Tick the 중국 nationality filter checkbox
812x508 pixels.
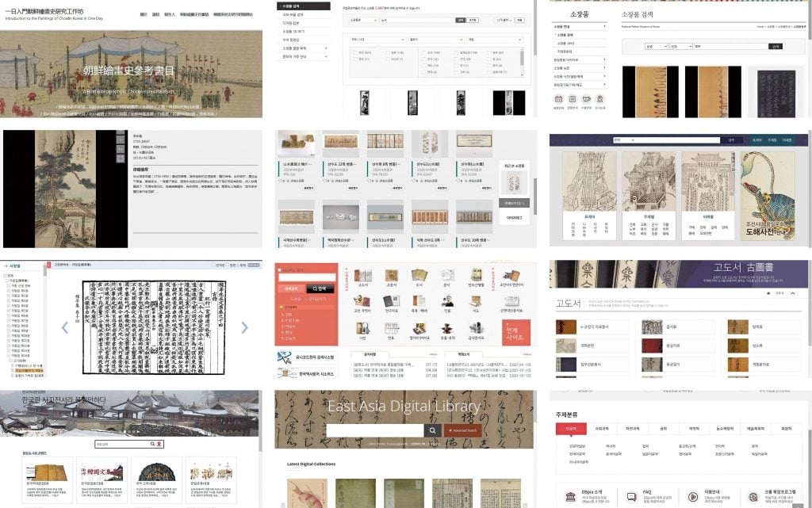pos(356,59)
